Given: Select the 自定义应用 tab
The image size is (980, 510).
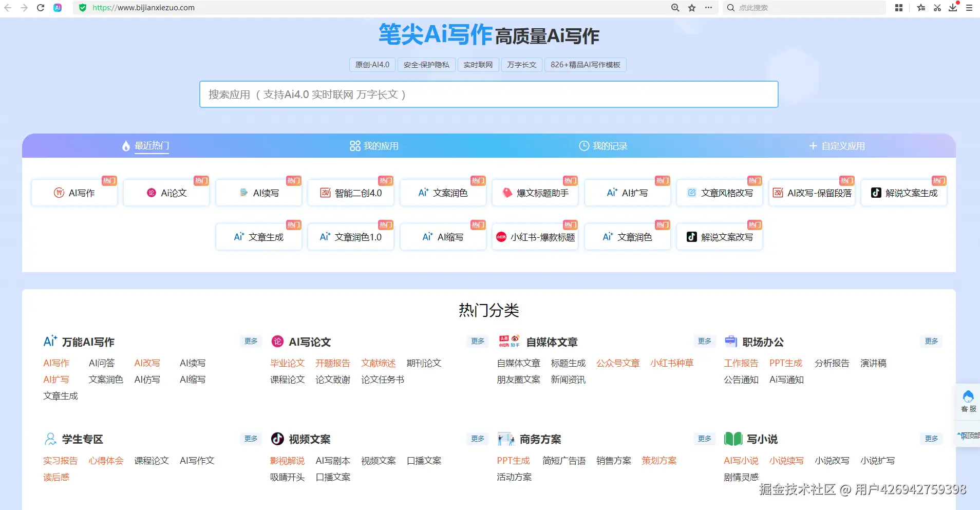Looking at the screenshot, I should [x=837, y=146].
